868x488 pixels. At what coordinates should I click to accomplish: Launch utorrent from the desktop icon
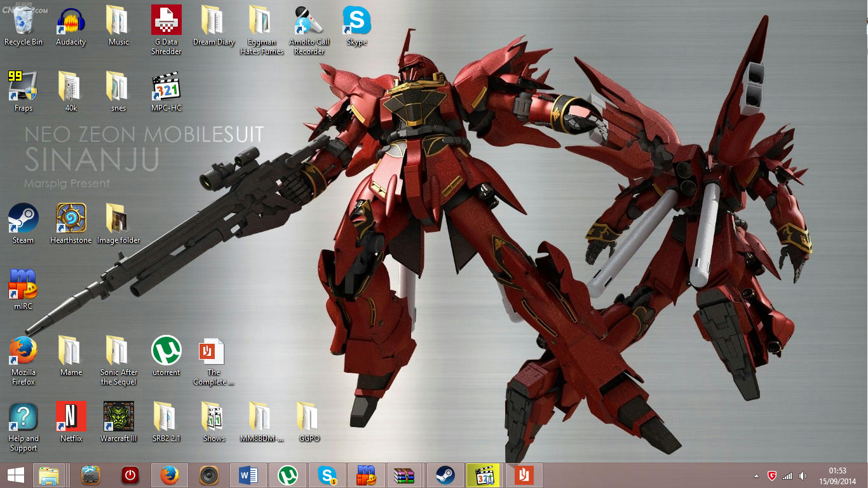166,356
